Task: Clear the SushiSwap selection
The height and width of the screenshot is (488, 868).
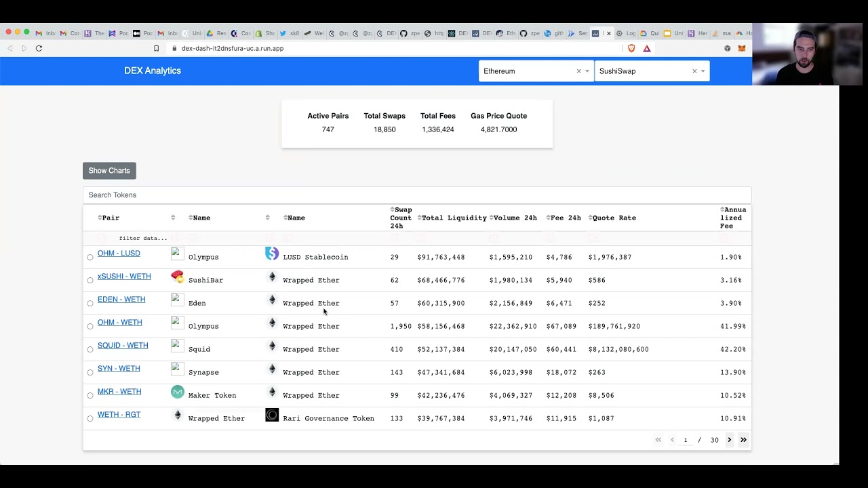Action: pos(694,71)
